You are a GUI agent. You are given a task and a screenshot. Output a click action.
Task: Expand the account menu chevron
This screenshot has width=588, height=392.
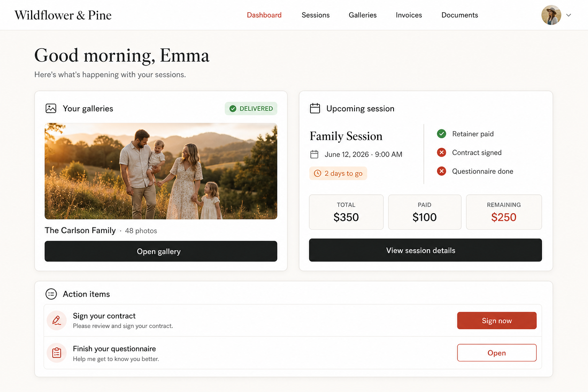[568, 15]
